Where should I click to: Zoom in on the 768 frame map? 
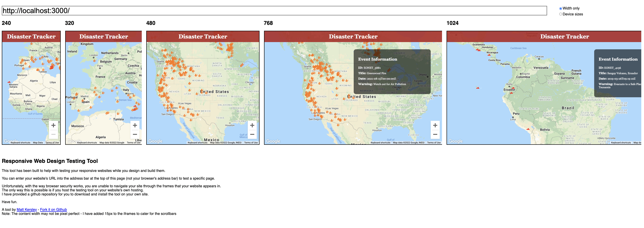[435, 125]
